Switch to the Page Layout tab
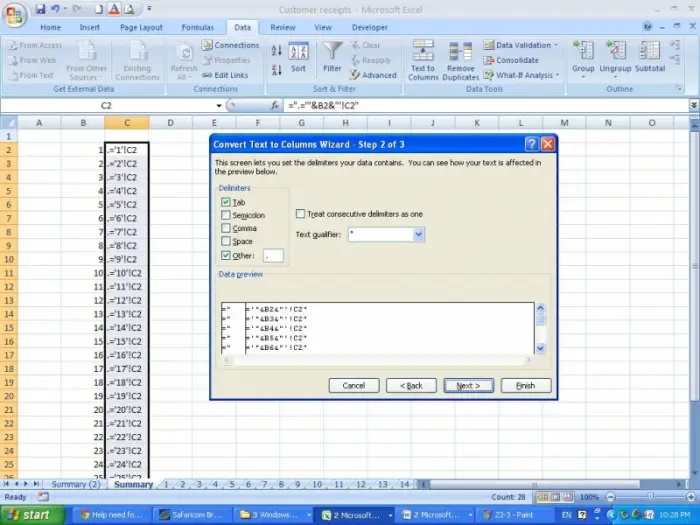 [x=141, y=27]
